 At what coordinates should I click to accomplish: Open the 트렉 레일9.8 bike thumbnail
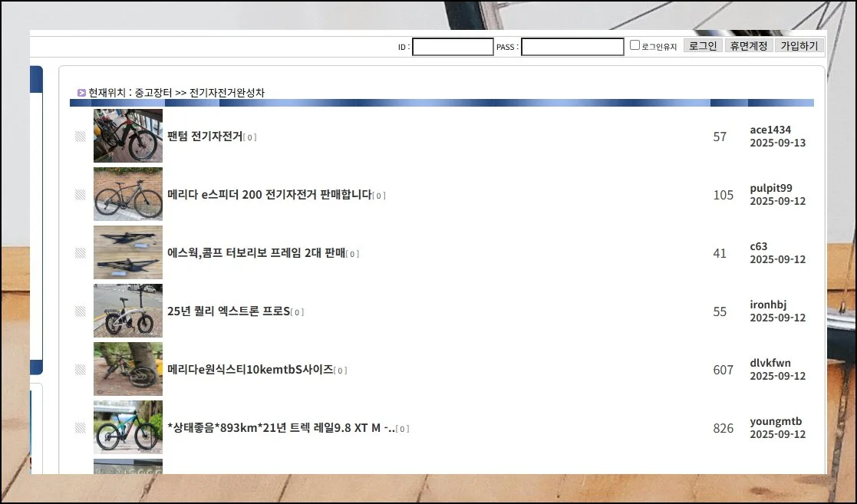coord(127,427)
